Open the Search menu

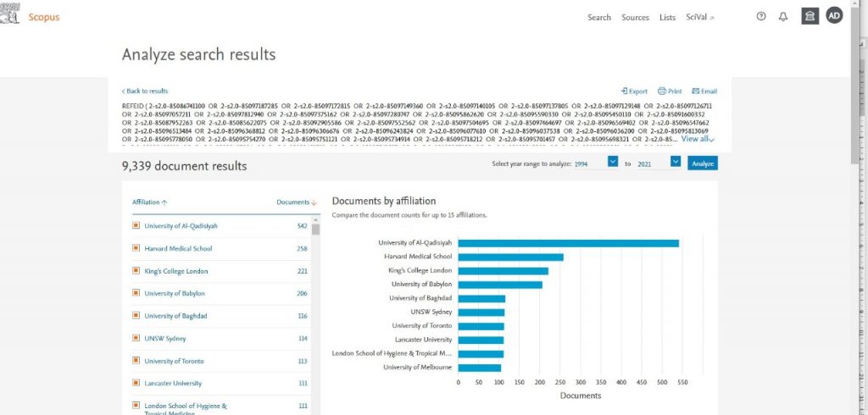pyautogui.click(x=599, y=17)
